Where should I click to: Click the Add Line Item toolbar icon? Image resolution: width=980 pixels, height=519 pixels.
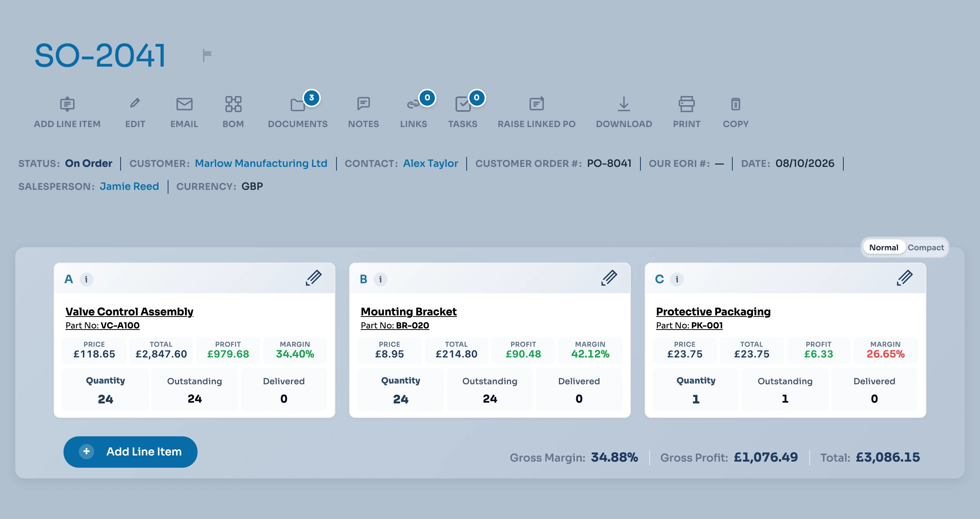(x=67, y=104)
